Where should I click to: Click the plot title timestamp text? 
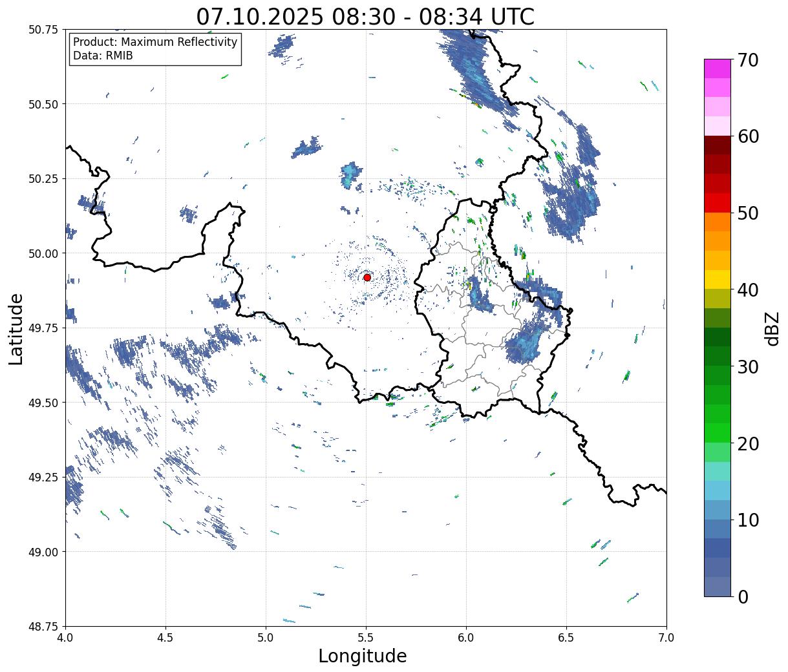[x=365, y=16]
